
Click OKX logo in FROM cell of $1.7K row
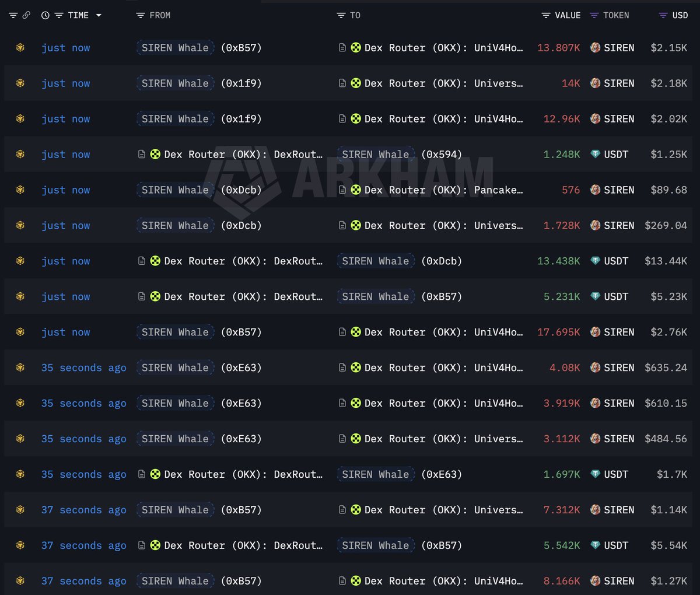(x=155, y=474)
